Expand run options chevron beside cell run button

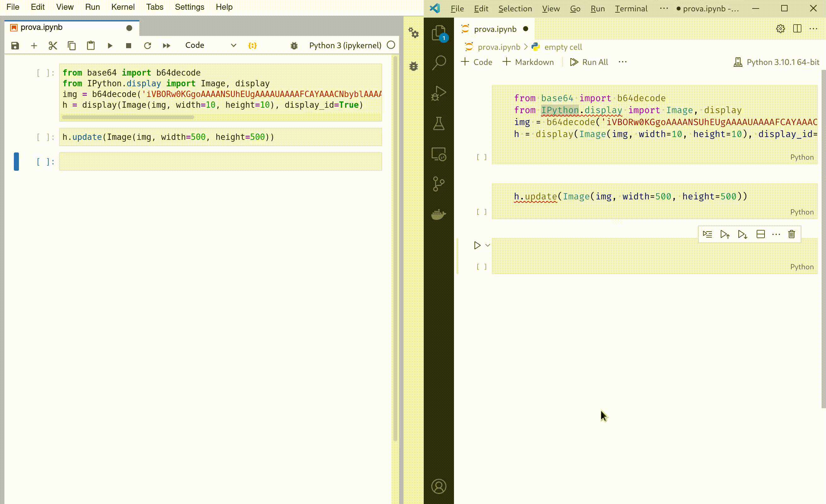(488, 245)
